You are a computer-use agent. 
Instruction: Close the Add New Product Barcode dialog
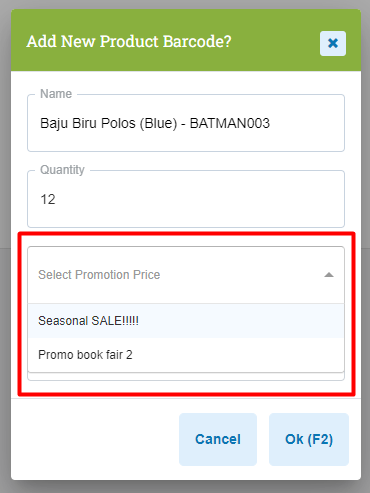pos(333,43)
